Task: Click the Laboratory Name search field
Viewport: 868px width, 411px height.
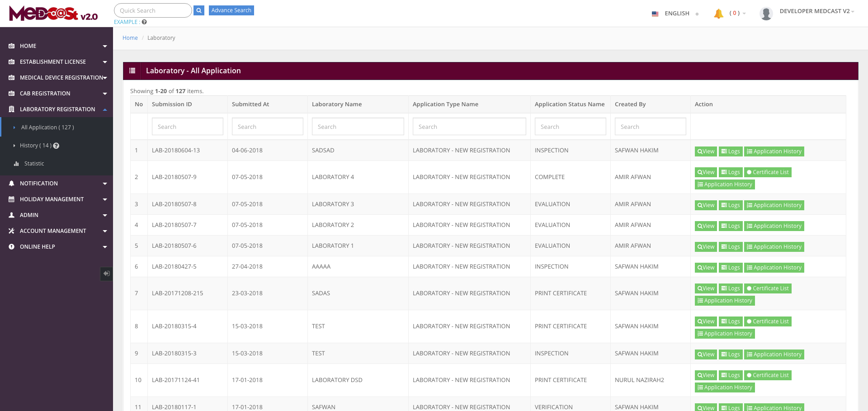Action: point(358,127)
